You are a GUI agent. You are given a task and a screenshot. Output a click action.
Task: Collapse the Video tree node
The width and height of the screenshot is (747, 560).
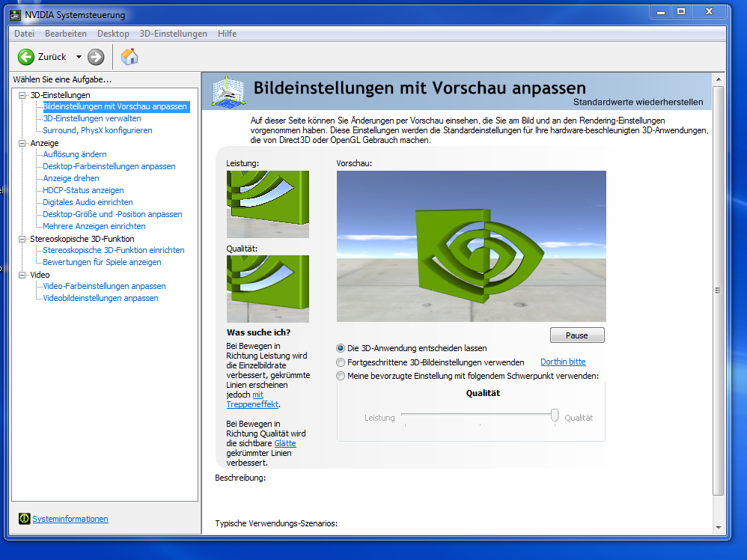tap(22, 275)
